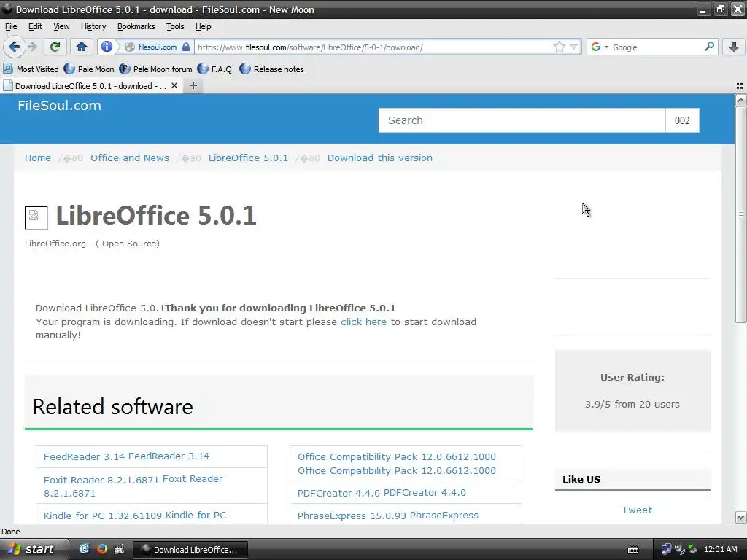The image size is (747, 560).
Task: Click the page scrollbar down arrow
Action: click(x=740, y=517)
